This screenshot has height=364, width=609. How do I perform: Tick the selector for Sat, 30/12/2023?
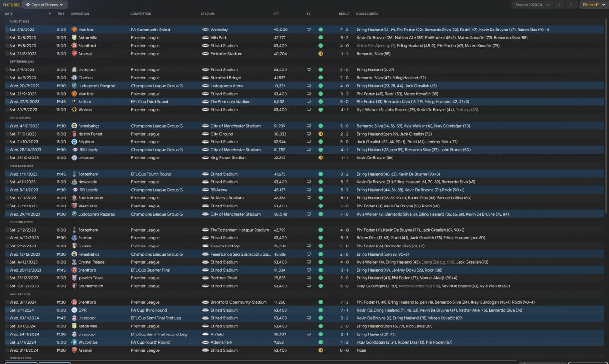pos(7,286)
